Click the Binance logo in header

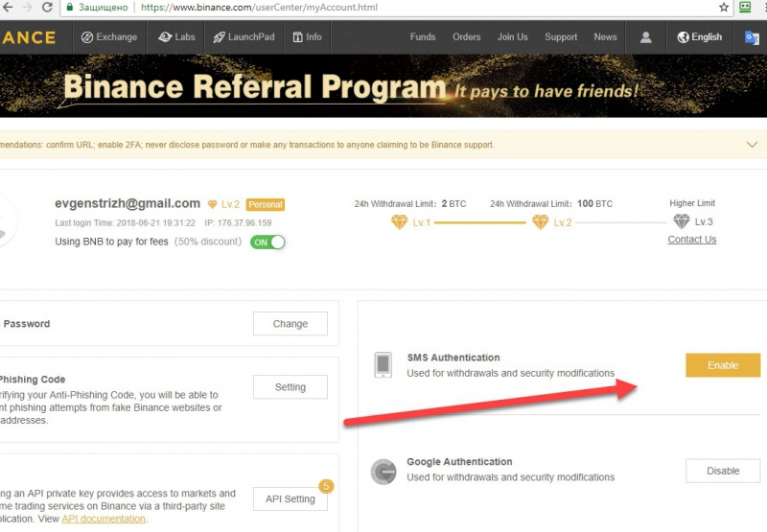pos(29,37)
